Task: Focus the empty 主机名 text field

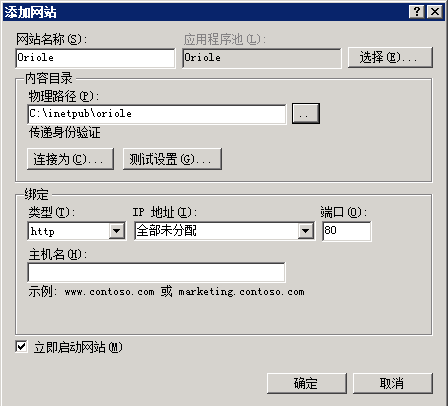Action: coord(156,272)
